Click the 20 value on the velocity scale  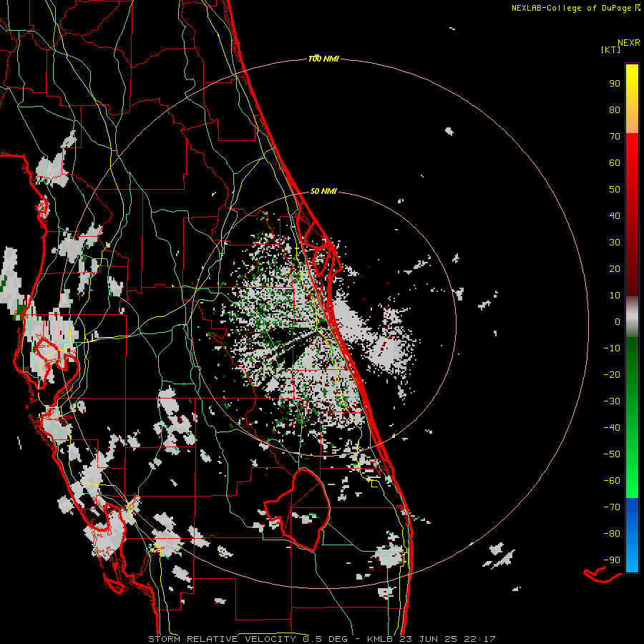click(615, 269)
